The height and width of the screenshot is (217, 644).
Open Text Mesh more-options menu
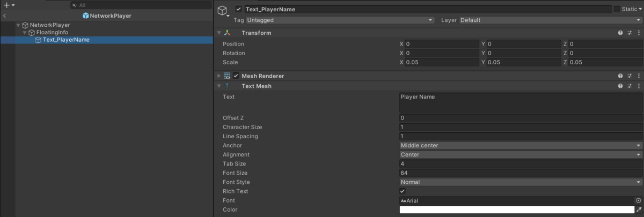639,86
